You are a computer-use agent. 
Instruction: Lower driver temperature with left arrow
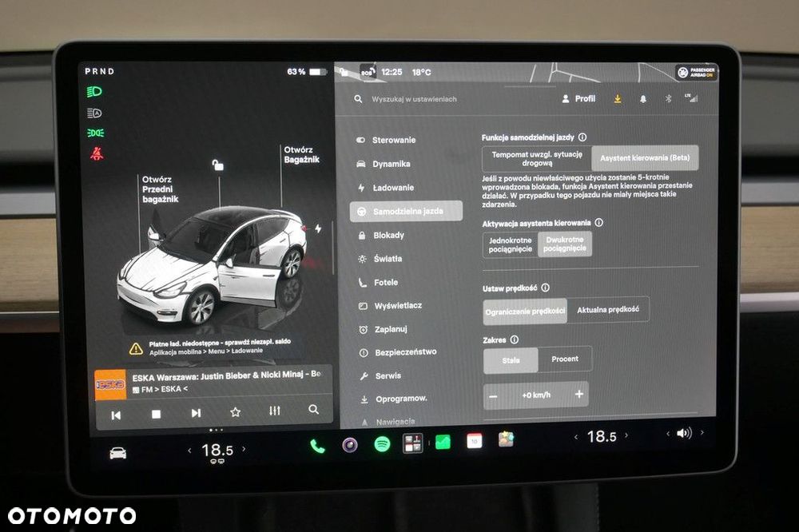[x=189, y=451]
